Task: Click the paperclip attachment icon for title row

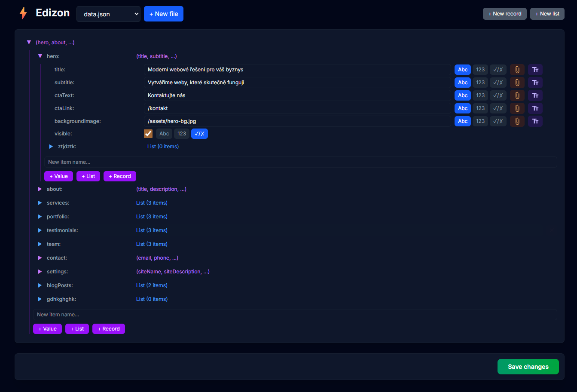Action: (517, 70)
